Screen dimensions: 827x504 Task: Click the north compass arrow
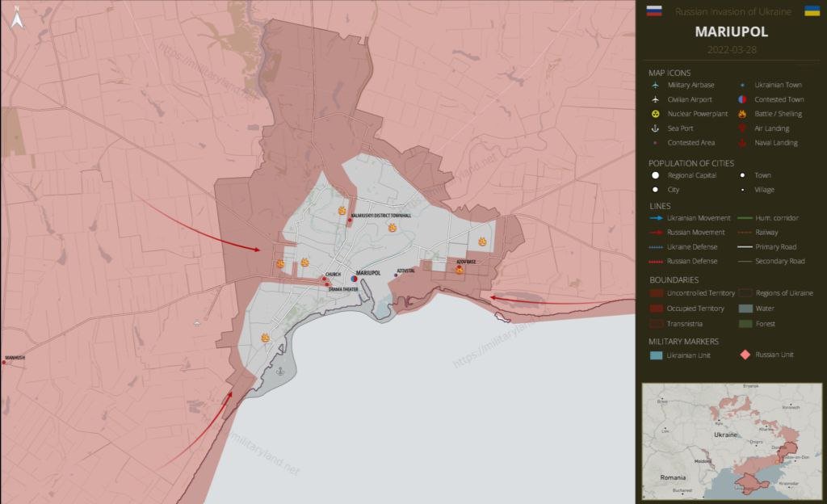(x=18, y=19)
